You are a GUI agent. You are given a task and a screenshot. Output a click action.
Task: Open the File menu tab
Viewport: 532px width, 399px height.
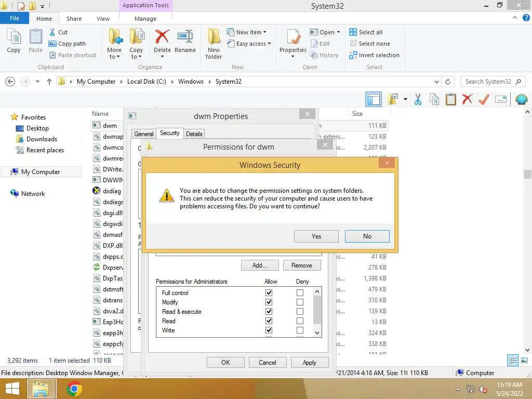click(x=15, y=18)
